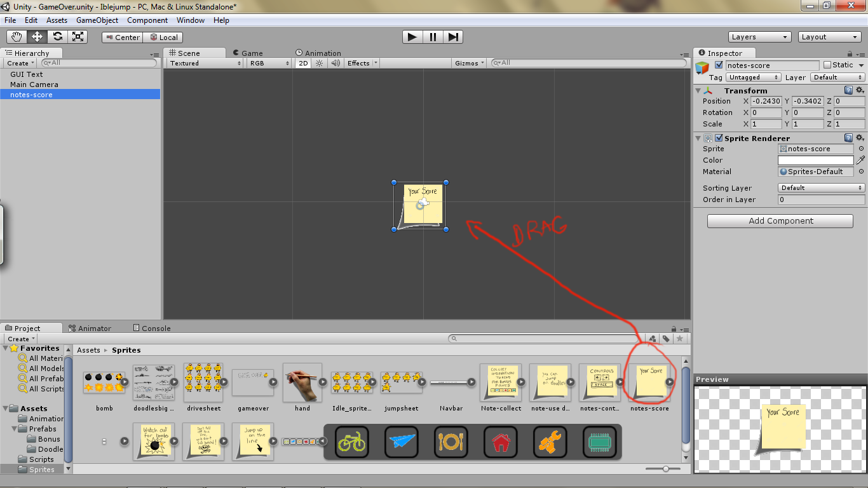Open the object picker for the Sprite field
The width and height of the screenshot is (868, 488).
click(861, 149)
